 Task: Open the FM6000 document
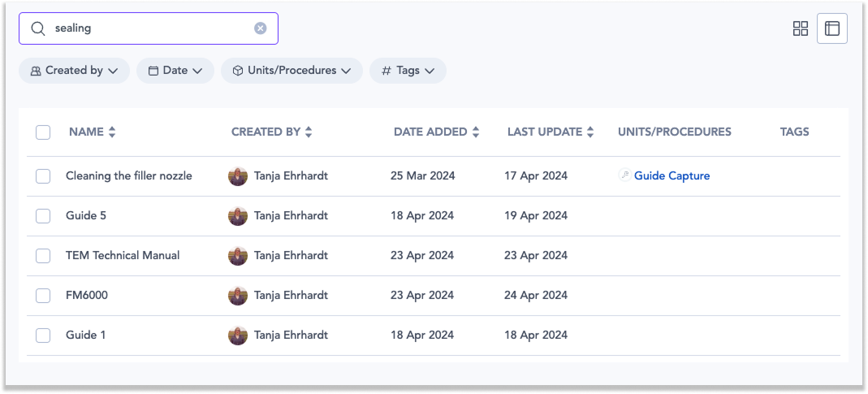(x=86, y=296)
